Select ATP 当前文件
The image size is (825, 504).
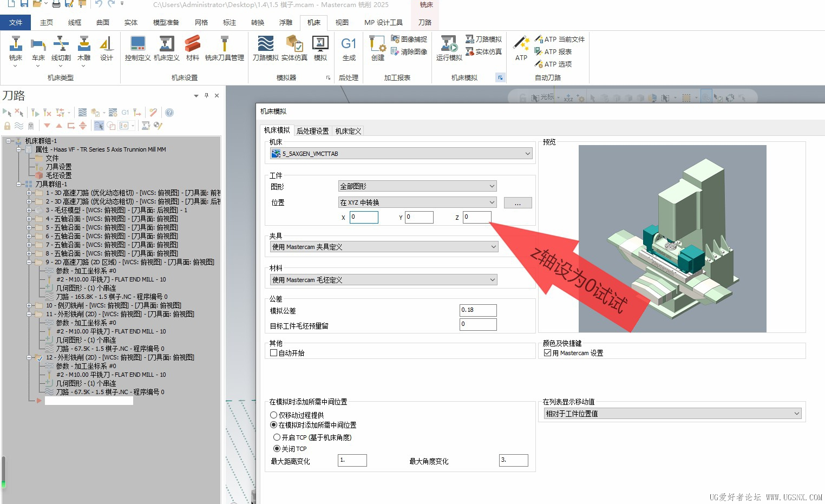560,39
